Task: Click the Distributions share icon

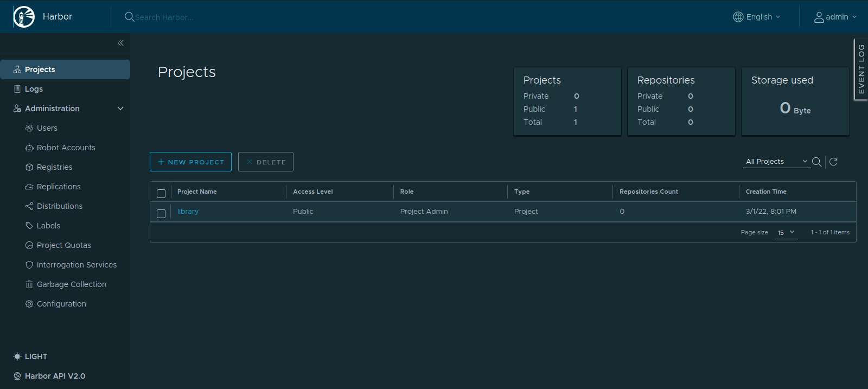Action: [29, 206]
